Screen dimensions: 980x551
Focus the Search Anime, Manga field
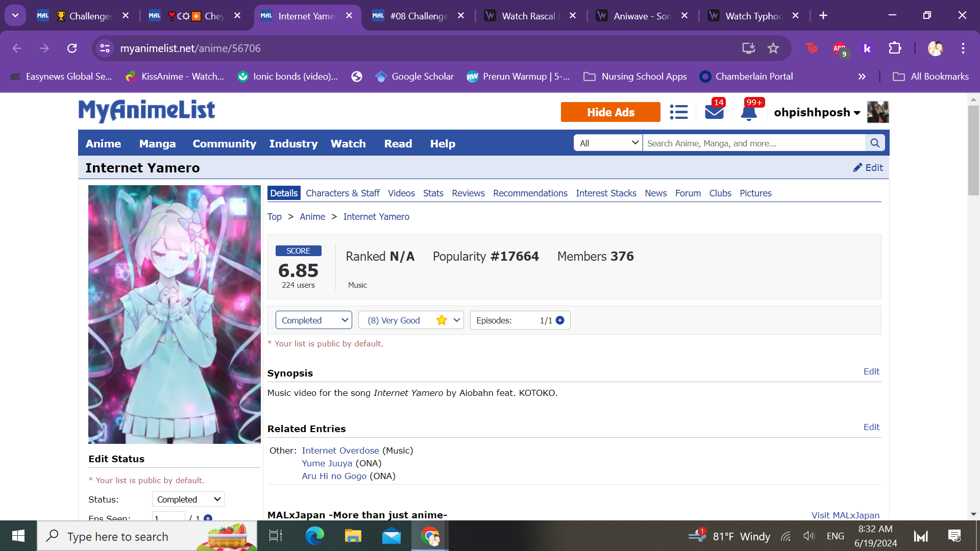[x=754, y=143]
